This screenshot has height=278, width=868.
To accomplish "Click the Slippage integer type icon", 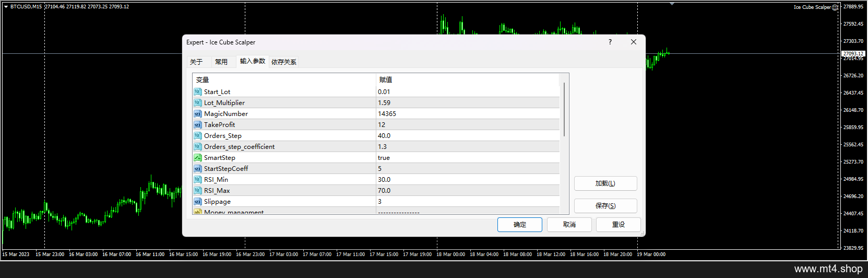I will coord(197,202).
